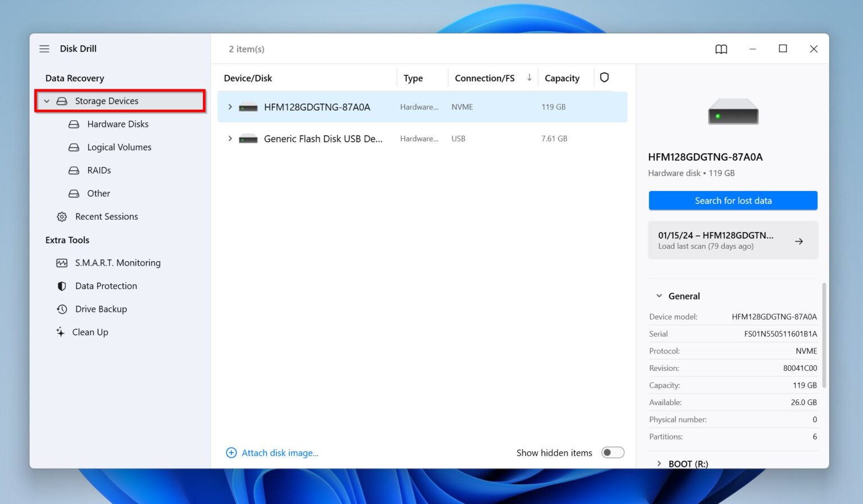Image resolution: width=863 pixels, height=504 pixels.
Task: Click the shield icon in the column header
Action: [x=604, y=78]
